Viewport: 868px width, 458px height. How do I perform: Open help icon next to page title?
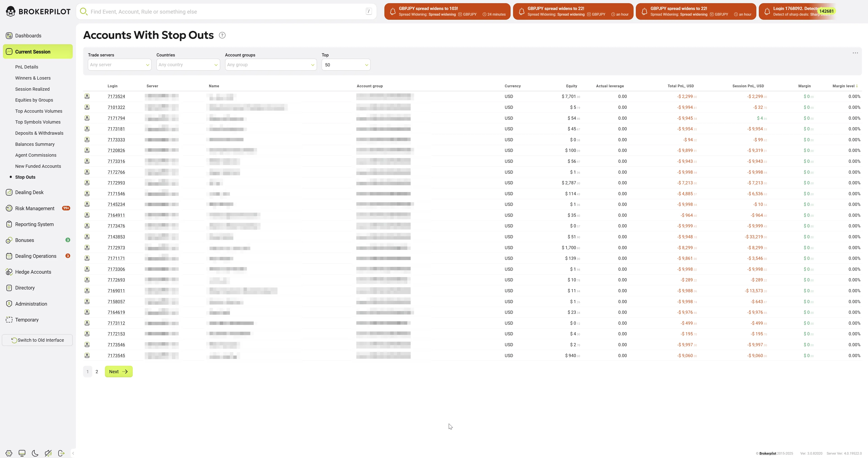(222, 35)
